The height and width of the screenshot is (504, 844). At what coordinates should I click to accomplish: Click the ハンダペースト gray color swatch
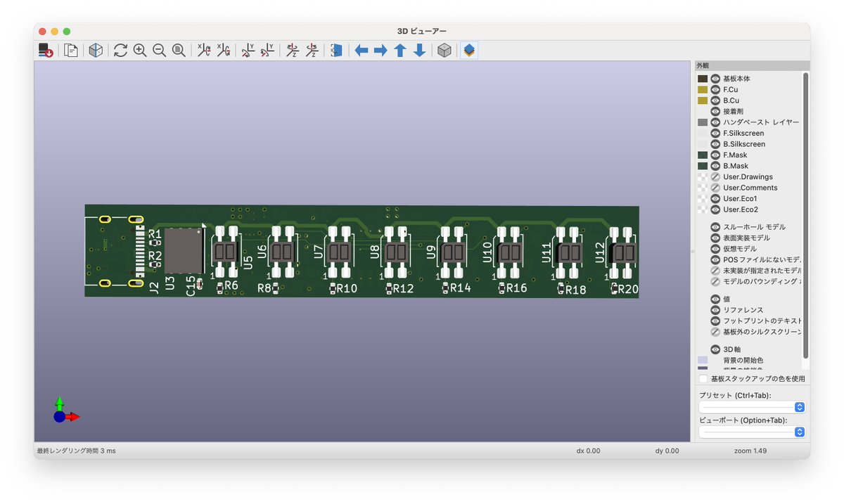tap(703, 122)
